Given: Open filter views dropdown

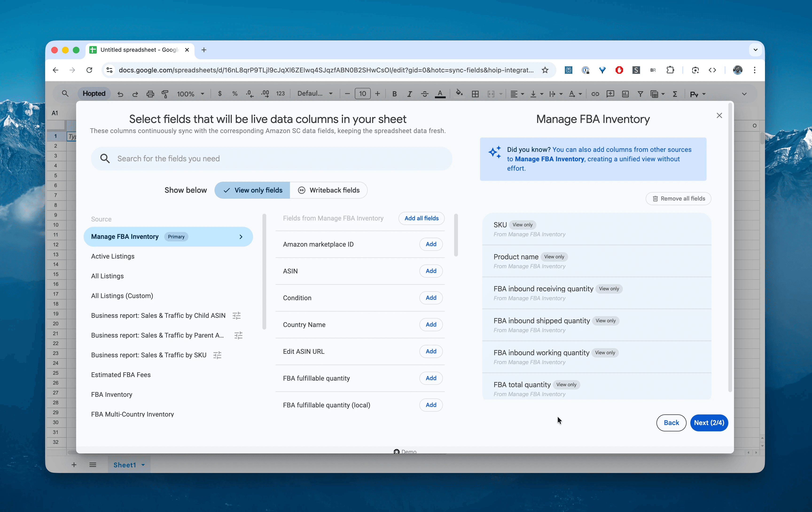Looking at the screenshot, I should click(x=657, y=94).
